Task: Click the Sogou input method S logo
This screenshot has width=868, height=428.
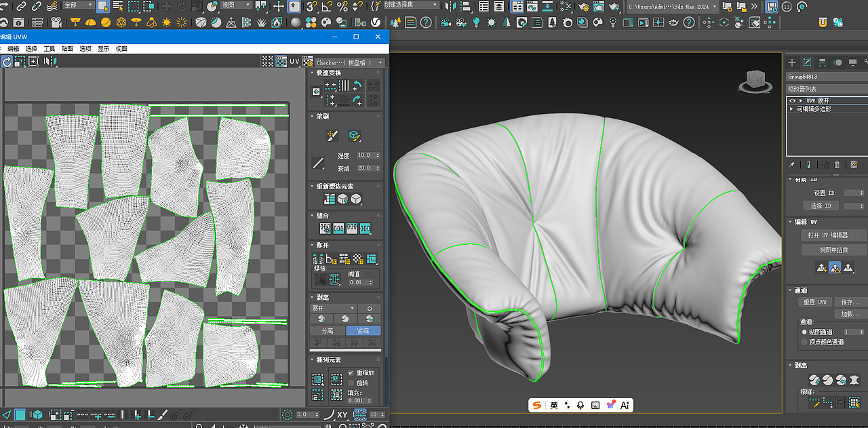Action: tap(537, 405)
